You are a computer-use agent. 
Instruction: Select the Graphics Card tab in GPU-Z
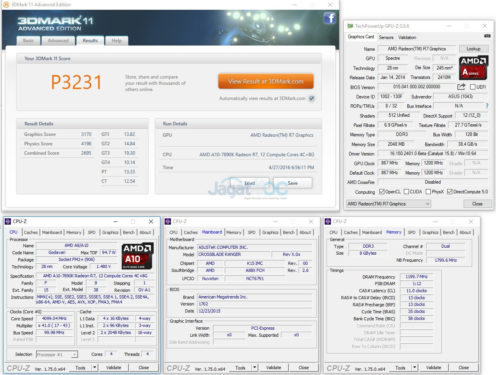pos(361,37)
